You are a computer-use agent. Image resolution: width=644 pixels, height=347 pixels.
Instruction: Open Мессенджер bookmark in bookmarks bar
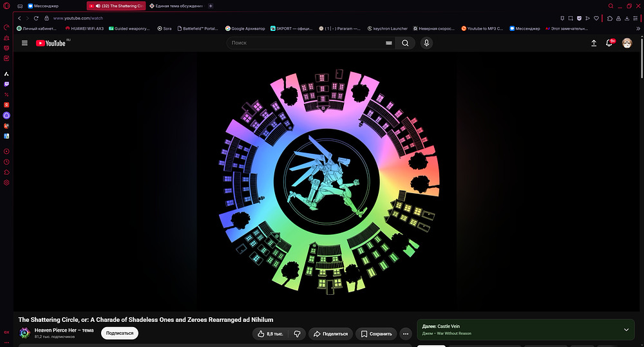[525, 29]
